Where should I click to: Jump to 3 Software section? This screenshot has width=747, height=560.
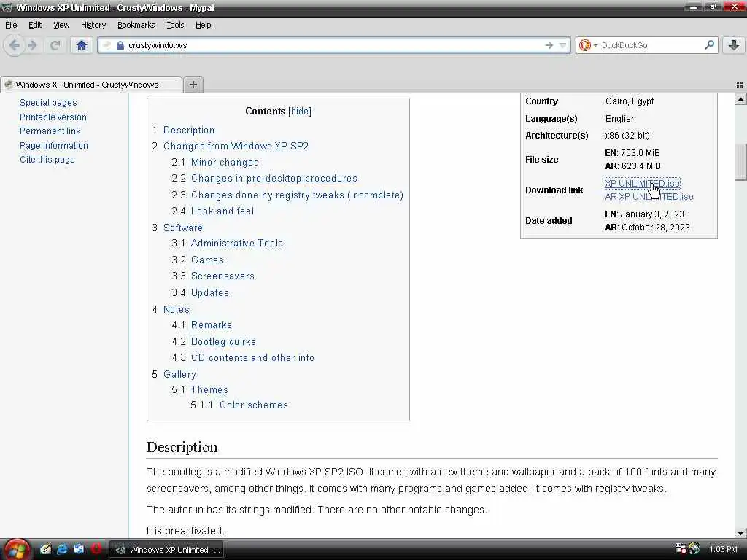click(183, 227)
